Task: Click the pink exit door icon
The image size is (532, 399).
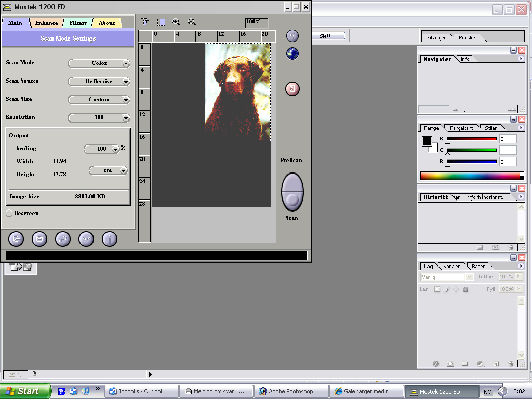Action: [292, 89]
